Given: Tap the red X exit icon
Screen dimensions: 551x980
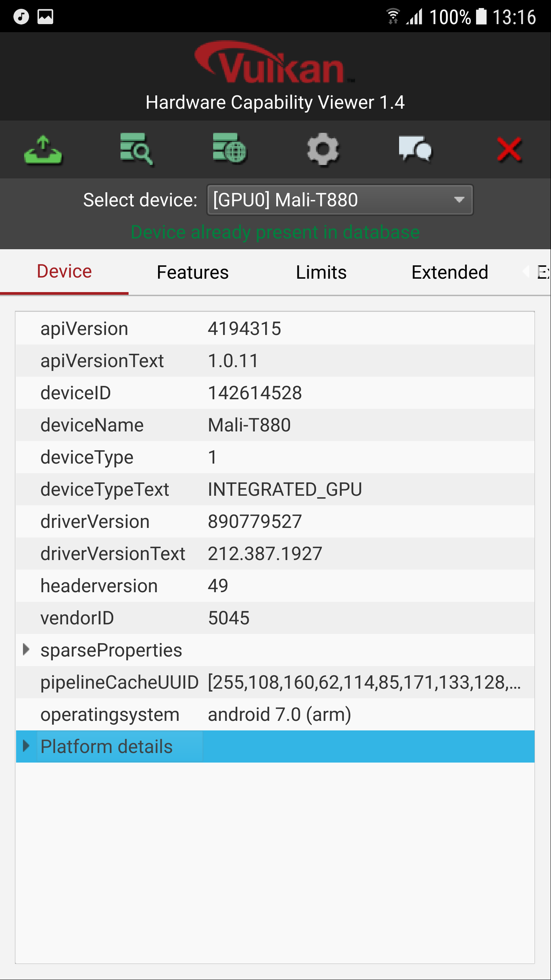Looking at the screenshot, I should pyautogui.click(x=509, y=150).
